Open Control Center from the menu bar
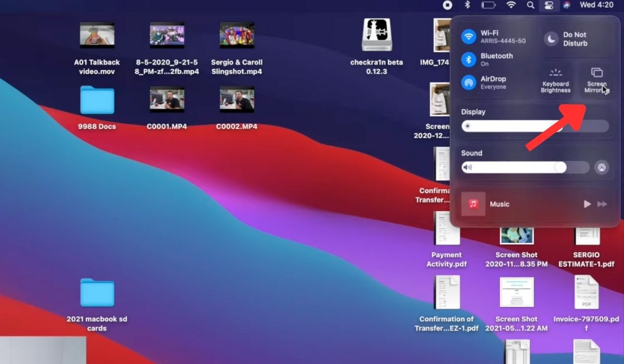This screenshot has width=624, height=364. click(550, 6)
